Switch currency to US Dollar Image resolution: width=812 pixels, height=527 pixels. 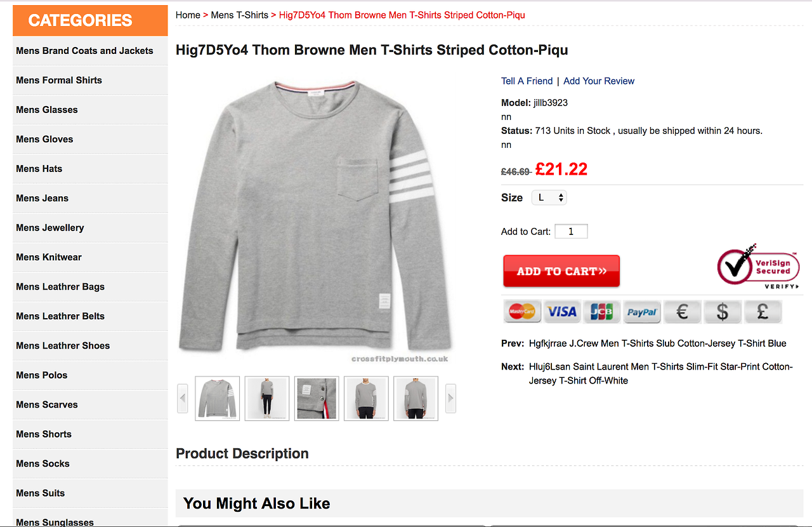click(722, 312)
